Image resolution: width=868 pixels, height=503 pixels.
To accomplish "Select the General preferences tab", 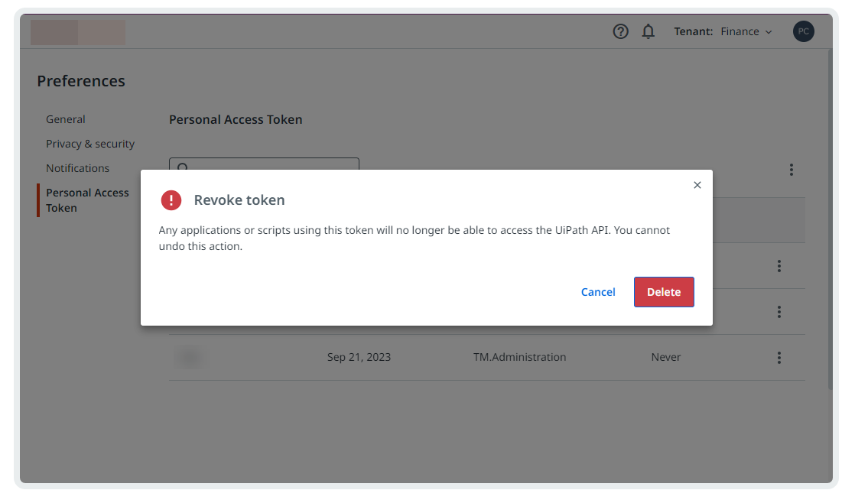I will click(x=66, y=119).
